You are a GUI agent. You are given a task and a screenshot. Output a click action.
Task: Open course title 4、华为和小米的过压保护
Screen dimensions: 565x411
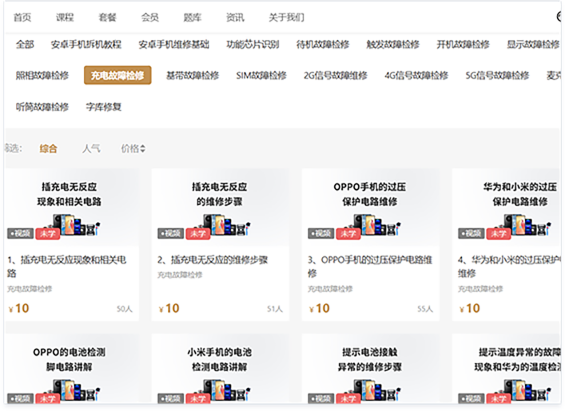click(509, 266)
